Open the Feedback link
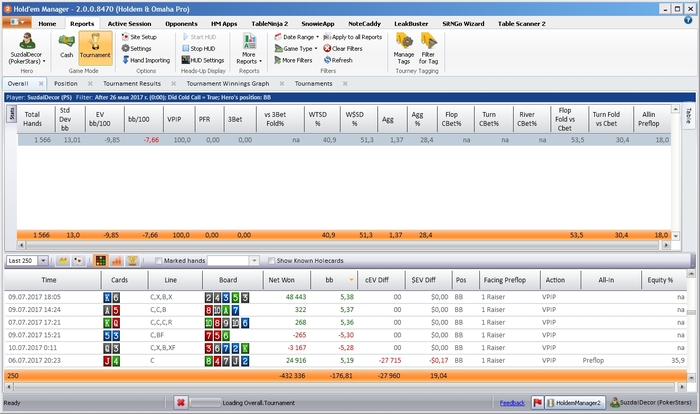700x414 pixels. pyautogui.click(x=512, y=403)
